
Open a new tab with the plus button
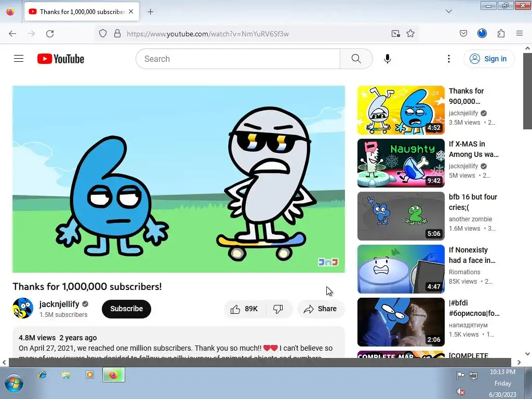point(151,12)
